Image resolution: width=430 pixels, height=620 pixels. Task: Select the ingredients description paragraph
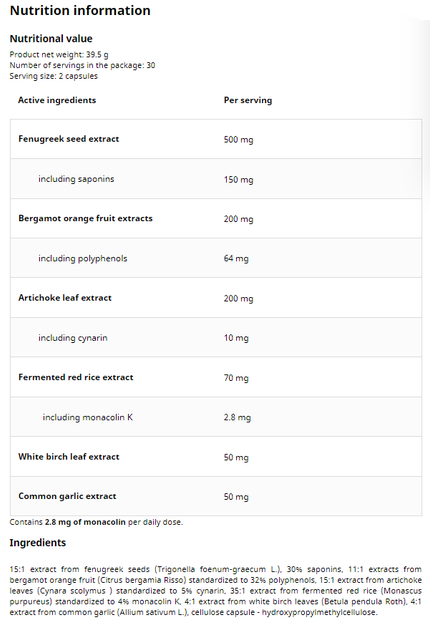(216, 591)
